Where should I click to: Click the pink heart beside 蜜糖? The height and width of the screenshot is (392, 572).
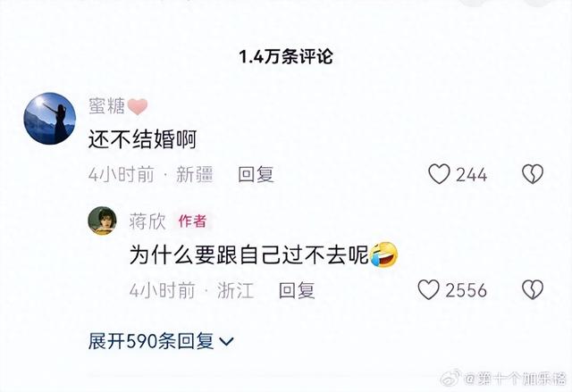(x=138, y=106)
